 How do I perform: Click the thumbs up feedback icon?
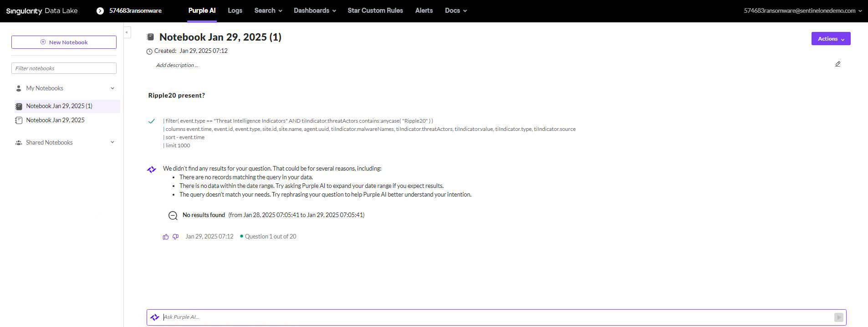point(166,237)
